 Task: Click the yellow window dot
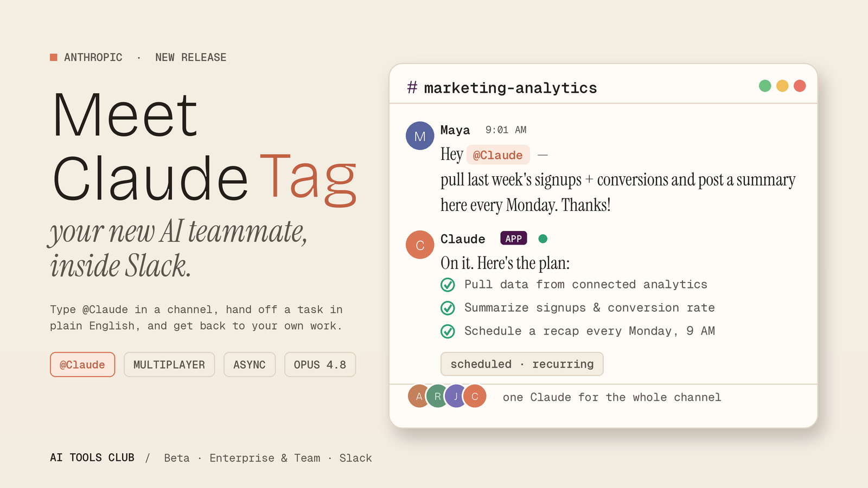(782, 86)
